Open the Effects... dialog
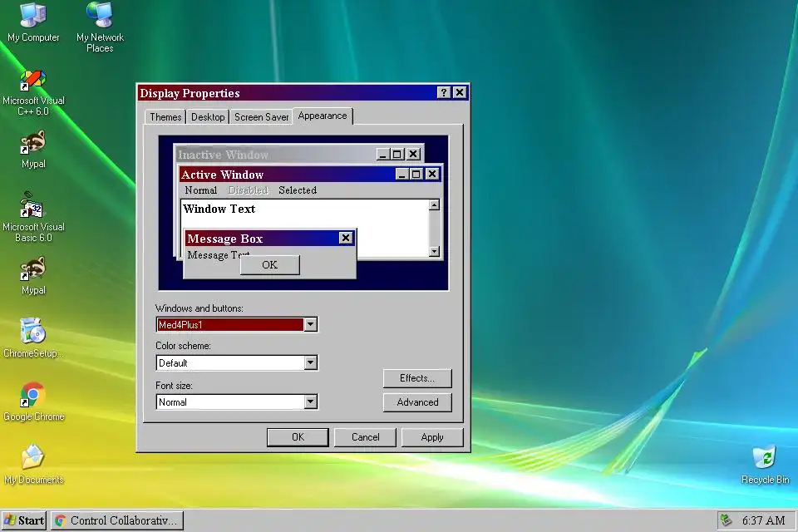This screenshot has height=532, width=798. click(417, 378)
